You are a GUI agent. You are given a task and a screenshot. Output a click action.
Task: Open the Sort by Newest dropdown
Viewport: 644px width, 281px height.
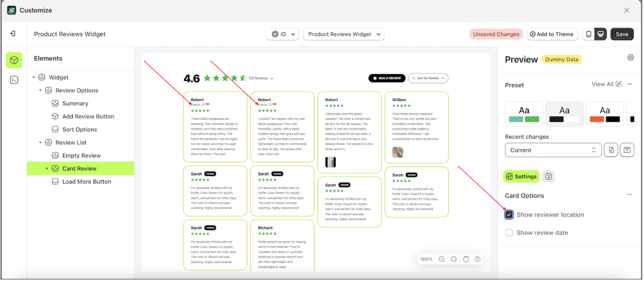click(x=428, y=78)
